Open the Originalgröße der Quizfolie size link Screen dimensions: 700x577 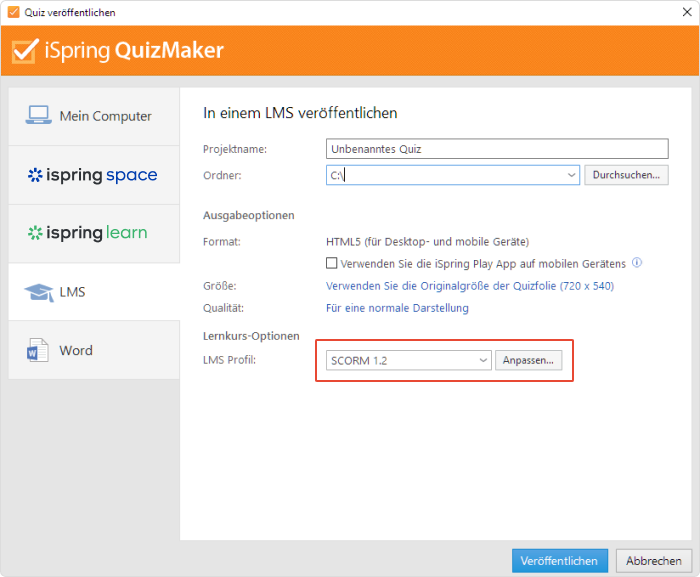[x=470, y=286]
